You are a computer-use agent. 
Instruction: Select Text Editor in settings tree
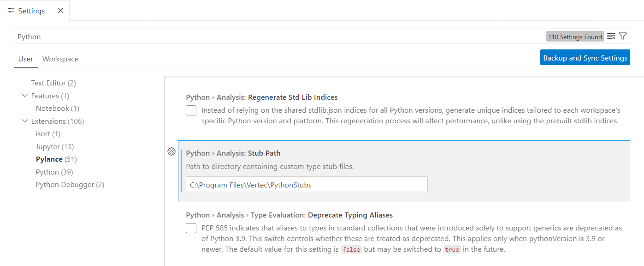(53, 83)
